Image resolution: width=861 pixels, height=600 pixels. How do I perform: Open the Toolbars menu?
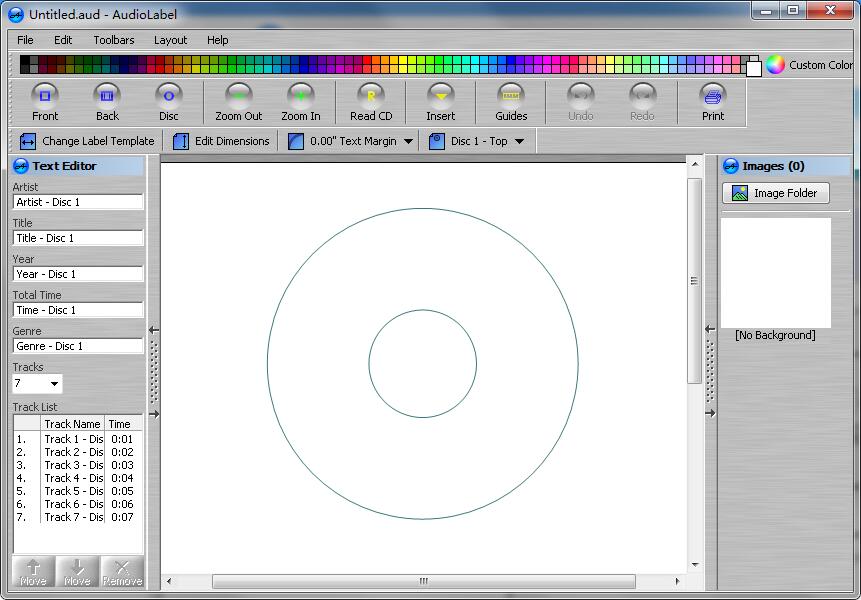point(114,40)
